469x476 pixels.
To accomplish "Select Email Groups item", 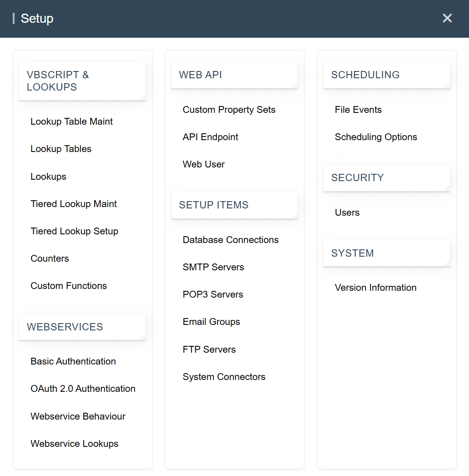I will pos(211,322).
